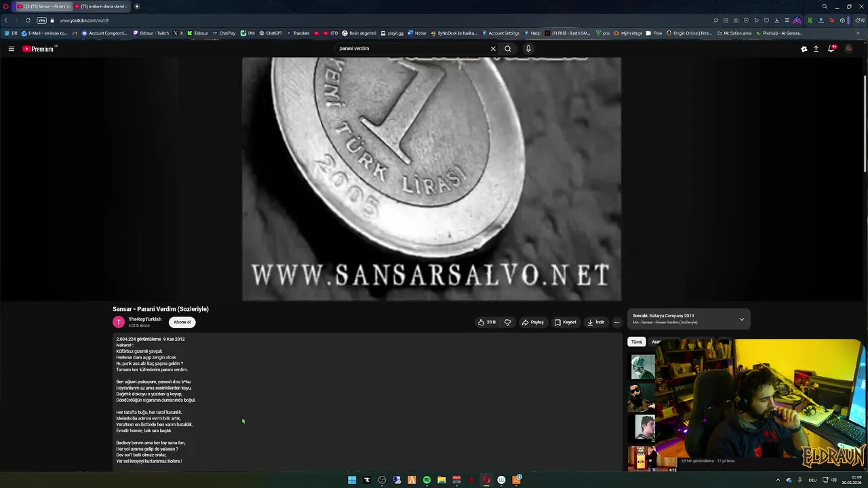
Task: Open the browser tab search magnifier
Action: [x=825, y=6]
